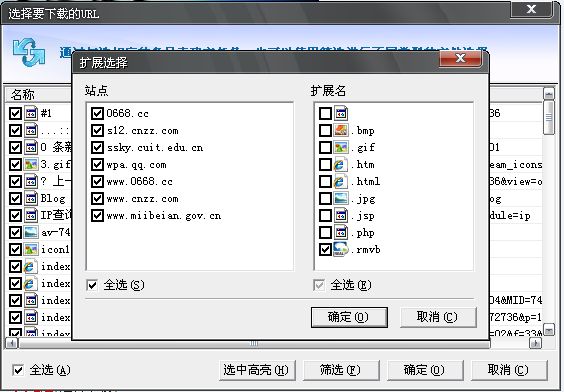Click the htm Internet Explorer icon
Screen dimensions: 564x392
coord(341,164)
